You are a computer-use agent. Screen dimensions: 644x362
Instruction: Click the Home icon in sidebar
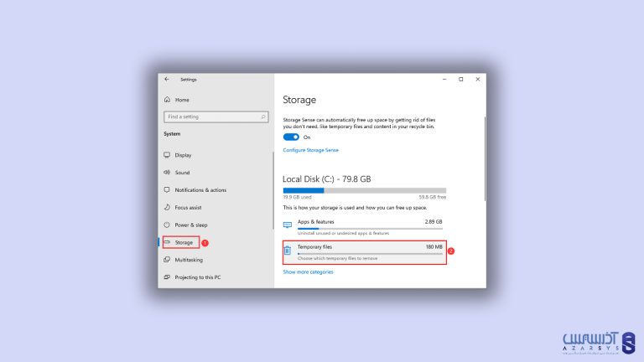(167, 100)
